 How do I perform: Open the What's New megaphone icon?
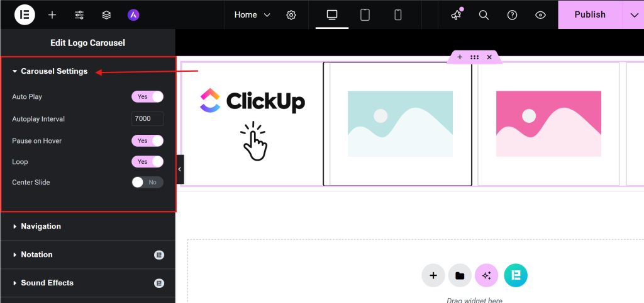(x=456, y=14)
